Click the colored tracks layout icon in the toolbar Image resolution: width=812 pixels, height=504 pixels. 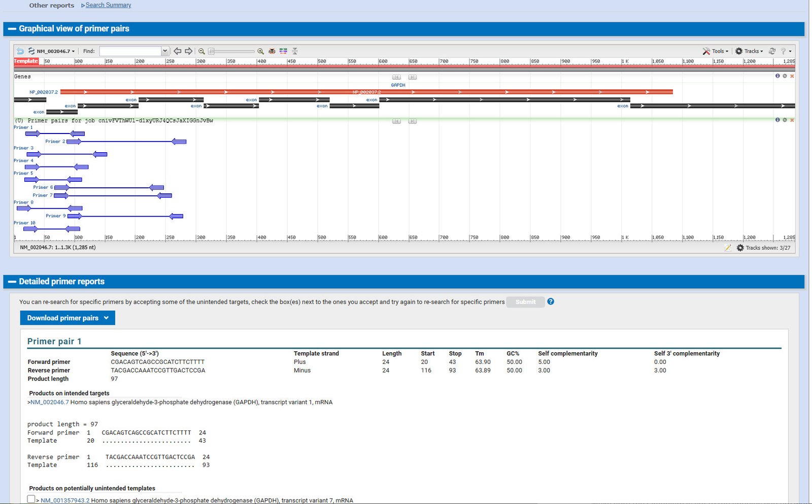pyautogui.click(x=283, y=51)
